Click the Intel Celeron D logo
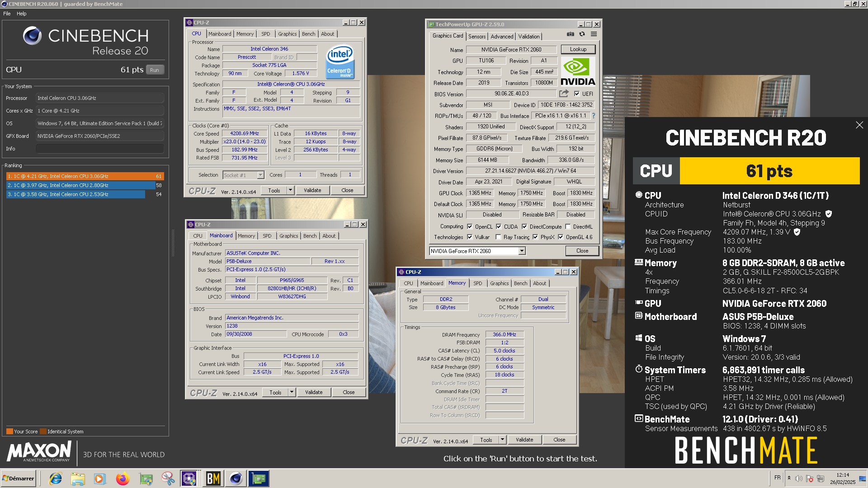 pyautogui.click(x=340, y=62)
